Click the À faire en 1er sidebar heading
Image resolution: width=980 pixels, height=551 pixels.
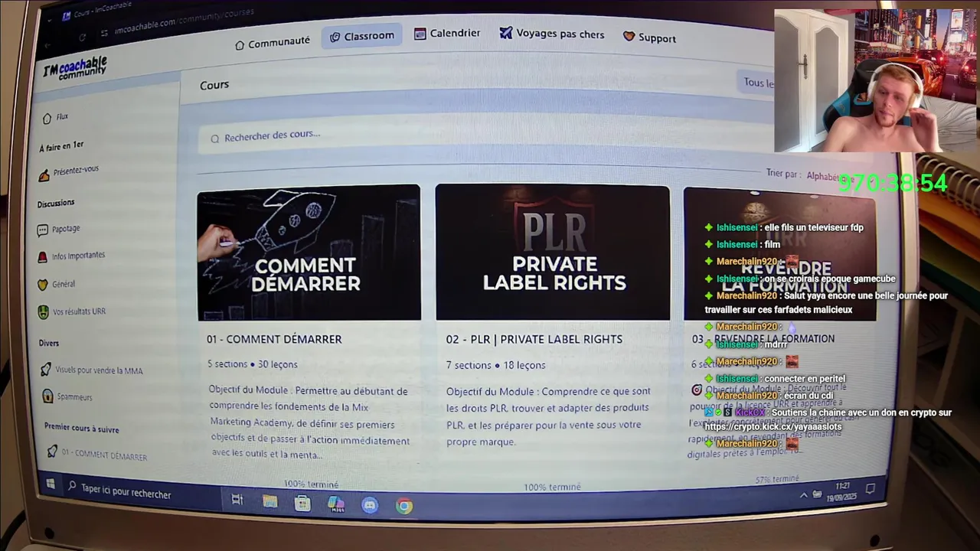[61, 146]
